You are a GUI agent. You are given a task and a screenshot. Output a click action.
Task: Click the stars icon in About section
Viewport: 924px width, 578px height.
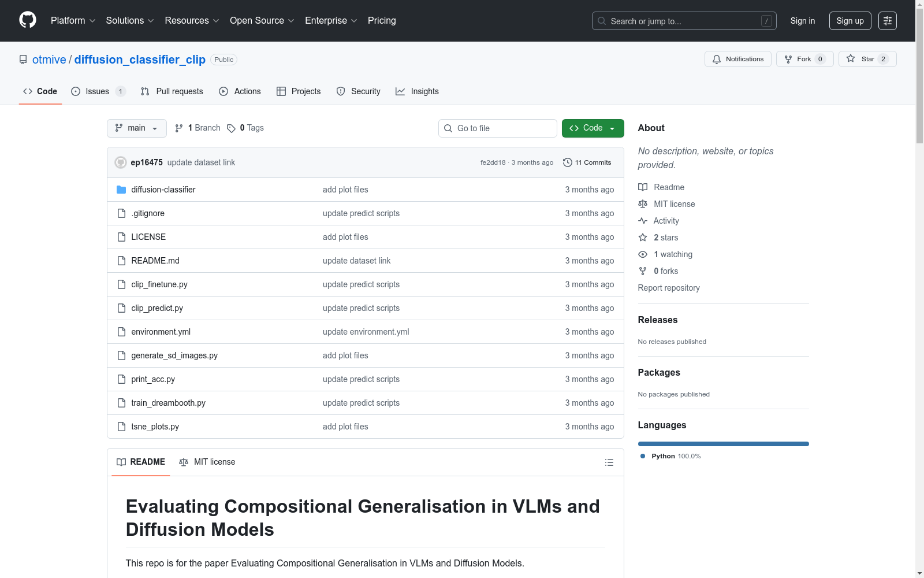[643, 238]
